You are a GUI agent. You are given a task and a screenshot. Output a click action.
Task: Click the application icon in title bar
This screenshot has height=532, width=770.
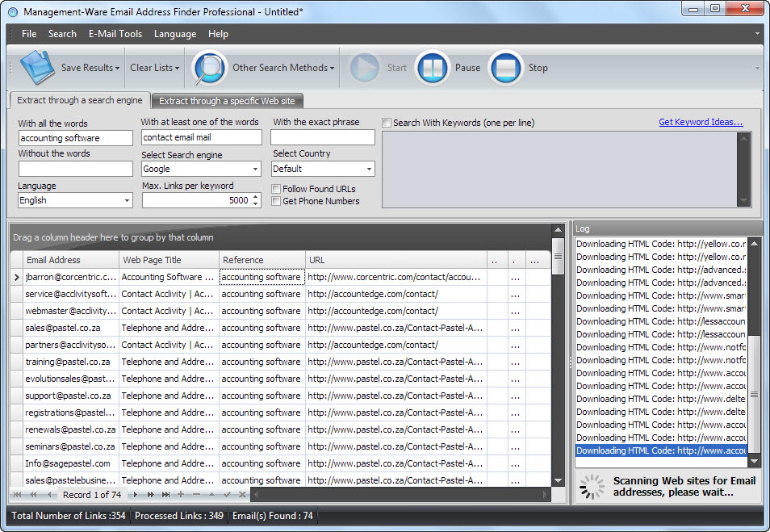coord(13,12)
